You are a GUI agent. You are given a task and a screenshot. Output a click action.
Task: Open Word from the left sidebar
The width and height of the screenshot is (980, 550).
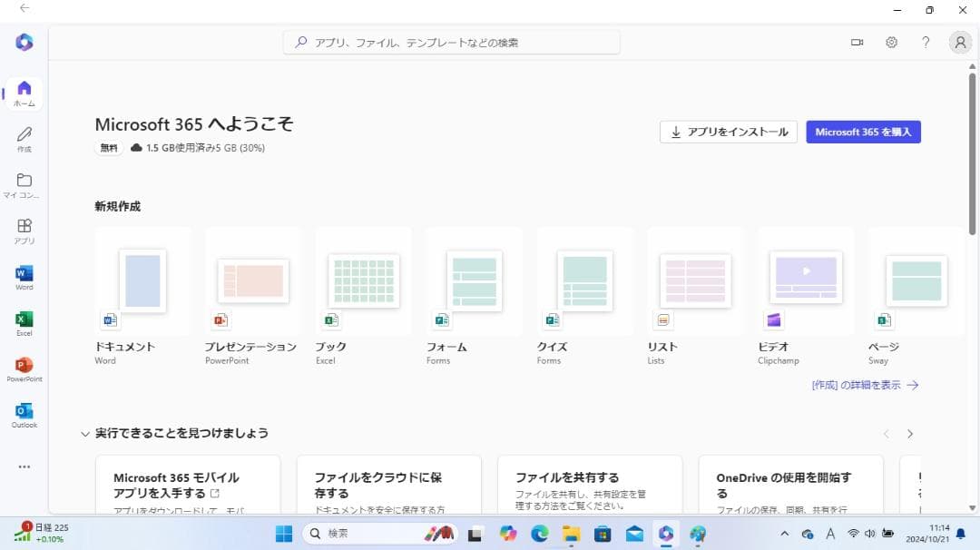(x=24, y=276)
